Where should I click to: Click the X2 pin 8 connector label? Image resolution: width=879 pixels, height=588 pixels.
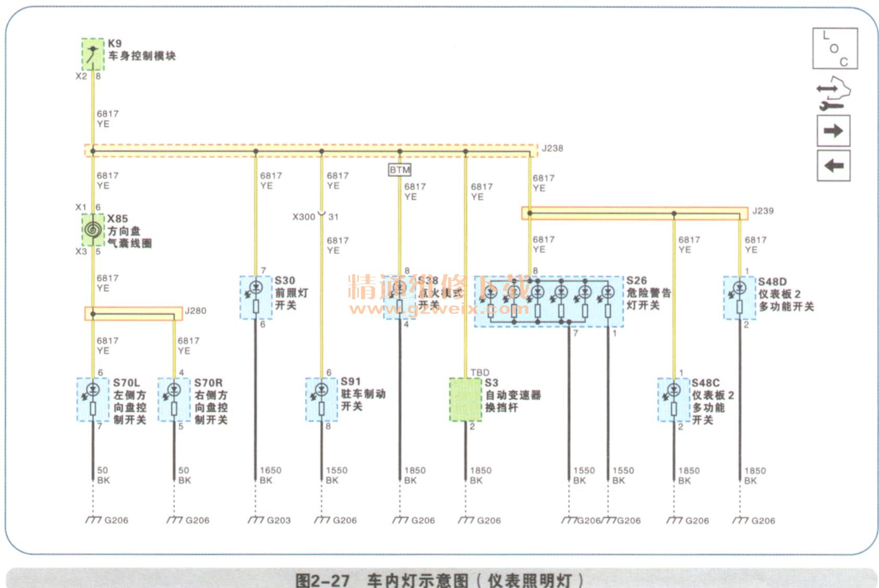(89, 76)
